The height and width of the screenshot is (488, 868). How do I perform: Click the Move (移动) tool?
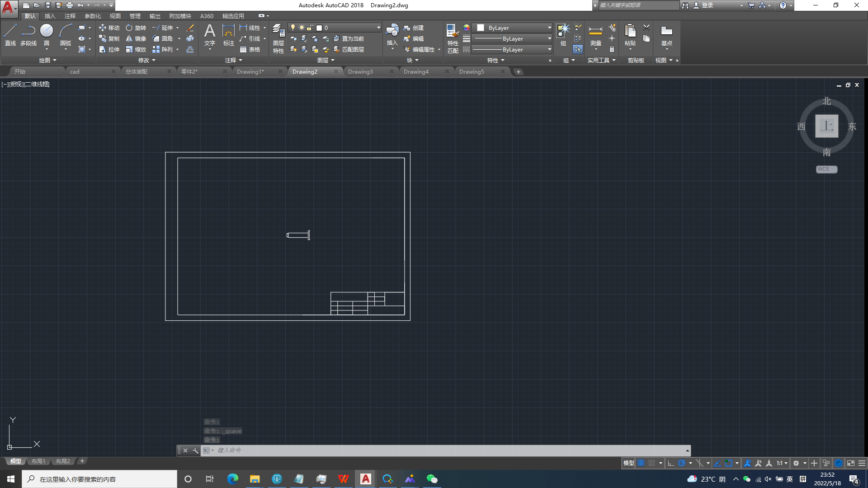click(x=109, y=28)
